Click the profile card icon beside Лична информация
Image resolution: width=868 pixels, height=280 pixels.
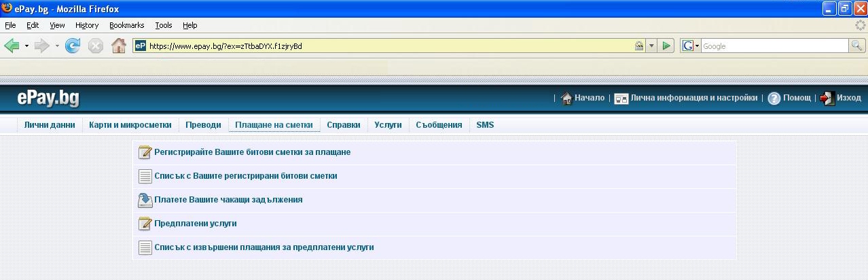(621, 99)
